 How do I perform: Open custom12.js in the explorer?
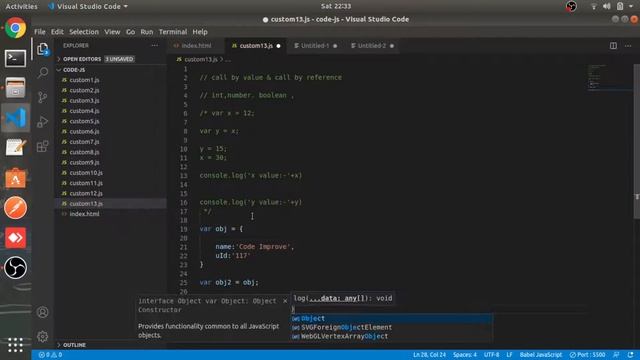[86, 193]
